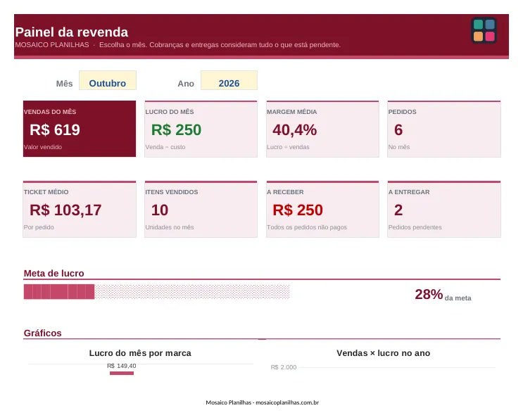Click the R$ 149,40 bar label

click(x=121, y=366)
